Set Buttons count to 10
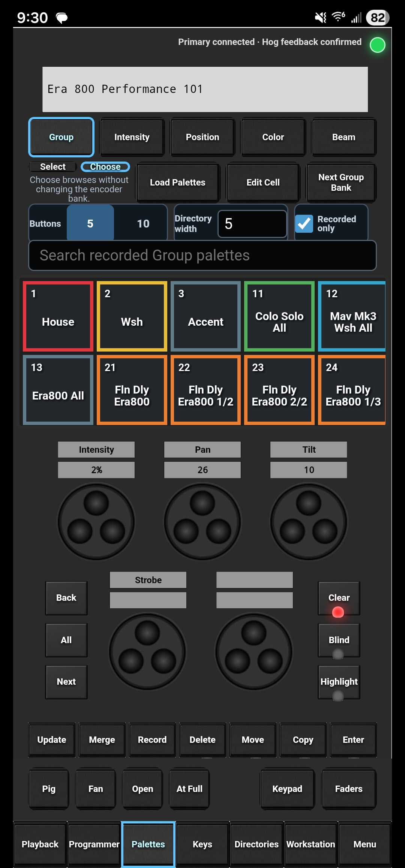The height and width of the screenshot is (868, 405). point(143,224)
